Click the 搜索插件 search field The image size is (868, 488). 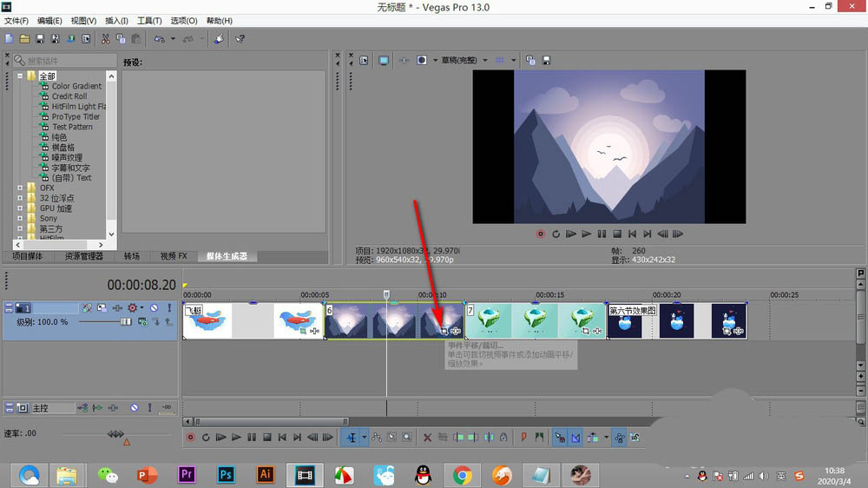[x=65, y=61]
